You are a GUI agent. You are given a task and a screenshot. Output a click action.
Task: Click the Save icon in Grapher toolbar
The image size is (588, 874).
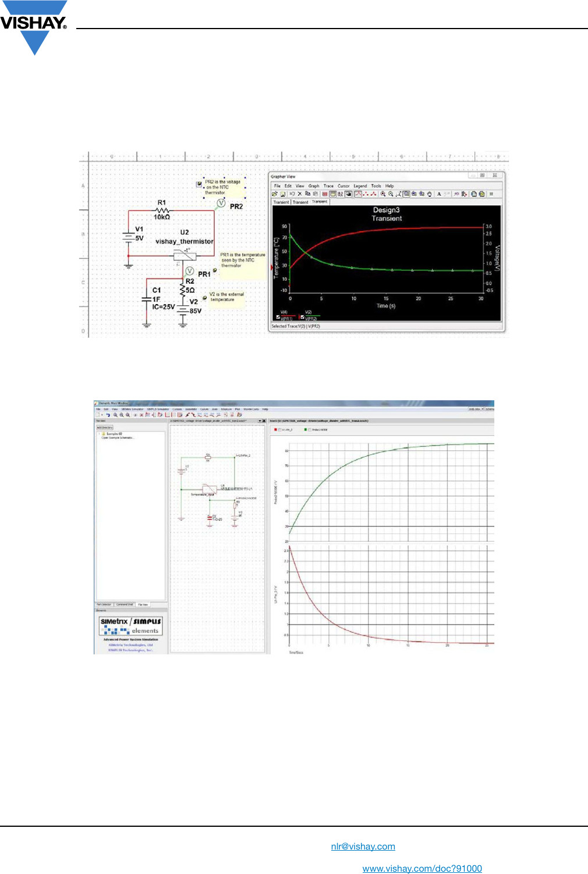point(282,194)
